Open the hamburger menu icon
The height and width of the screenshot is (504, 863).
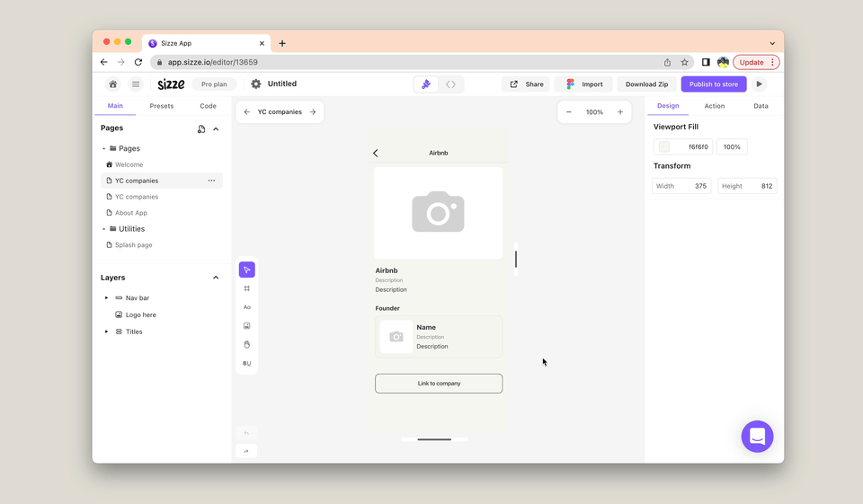136,84
